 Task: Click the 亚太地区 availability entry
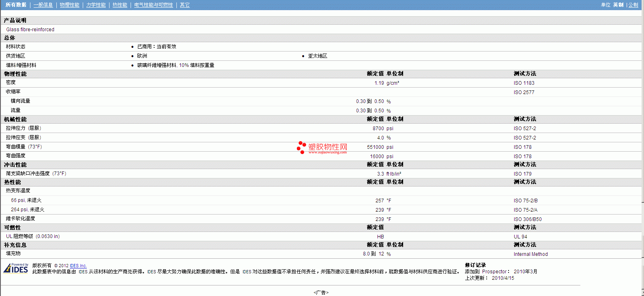(x=318, y=56)
